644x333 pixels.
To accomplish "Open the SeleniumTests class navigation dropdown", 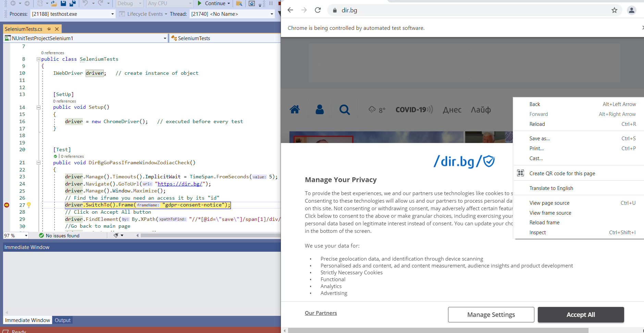I will coord(225,38).
